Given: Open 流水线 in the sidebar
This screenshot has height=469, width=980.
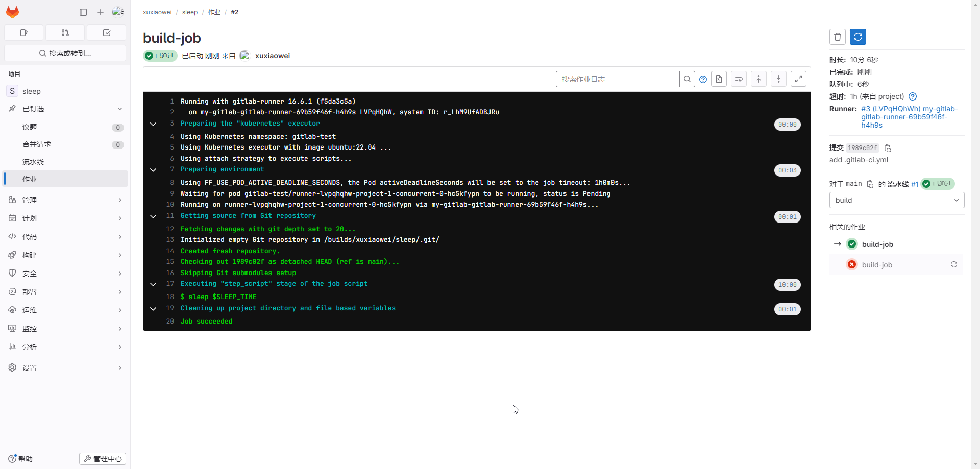Looking at the screenshot, I should (33, 162).
